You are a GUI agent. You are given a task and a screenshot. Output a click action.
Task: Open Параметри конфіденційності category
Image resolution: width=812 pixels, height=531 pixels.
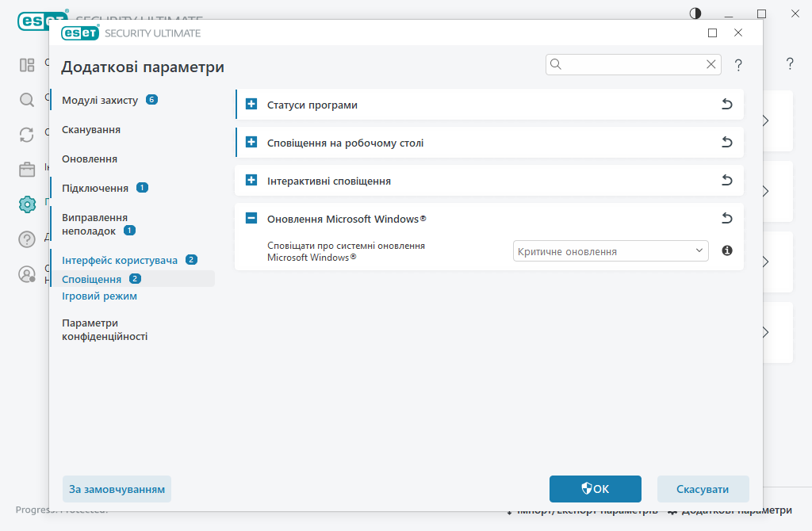click(105, 330)
